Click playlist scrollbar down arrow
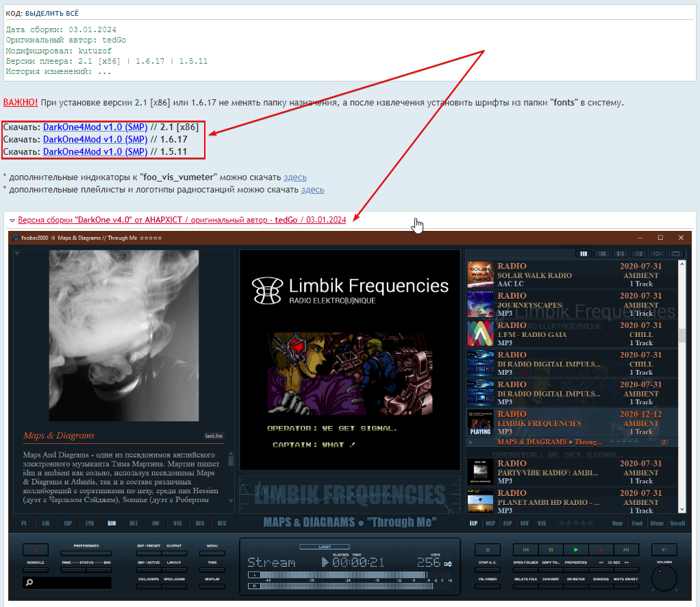 click(x=682, y=509)
